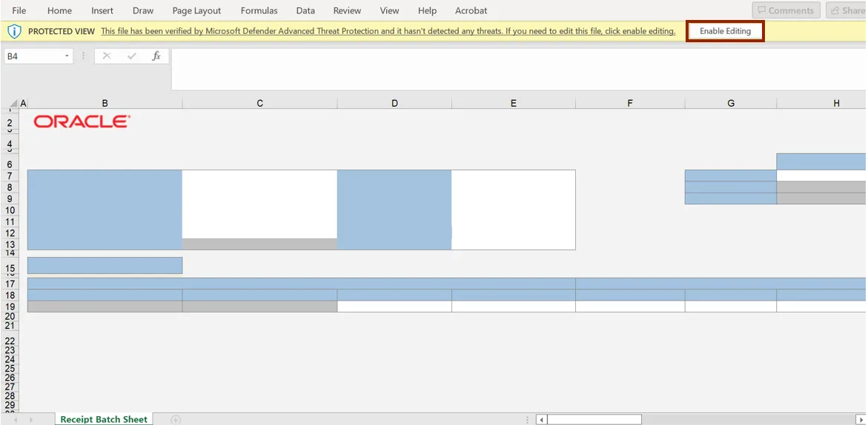Open the Data ribbon tab
This screenshot has width=868, height=425.
click(x=305, y=10)
